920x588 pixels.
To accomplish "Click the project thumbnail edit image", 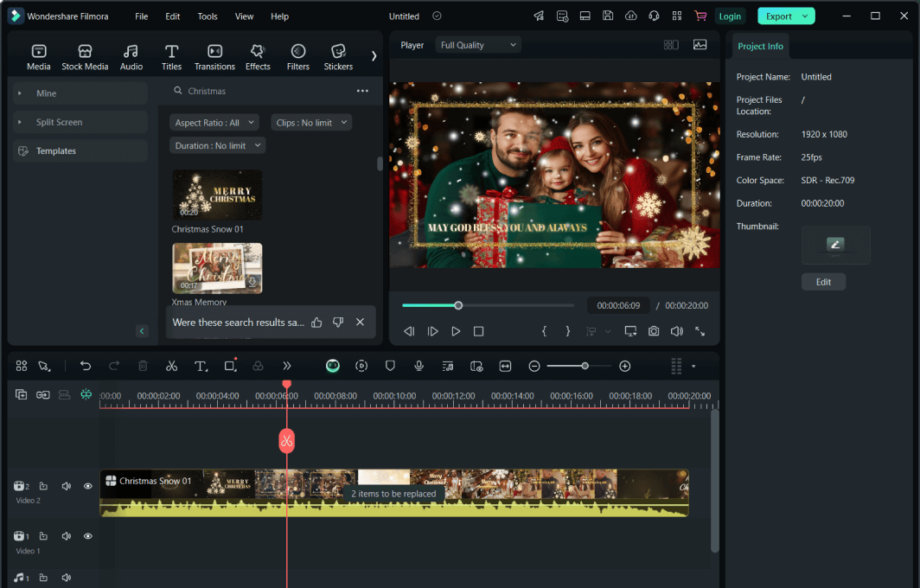I will [835, 245].
